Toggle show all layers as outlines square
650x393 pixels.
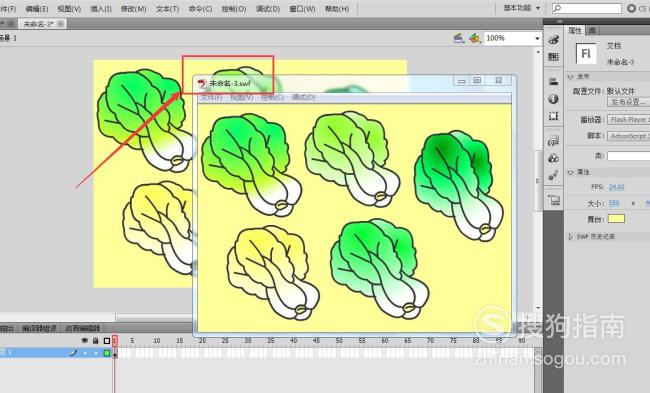tap(107, 341)
